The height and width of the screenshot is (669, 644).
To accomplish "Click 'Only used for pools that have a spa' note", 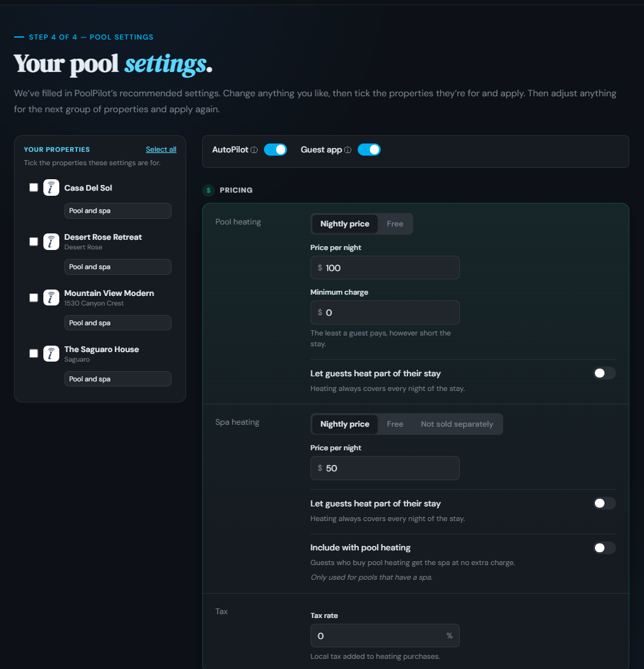I will coord(372,577).
